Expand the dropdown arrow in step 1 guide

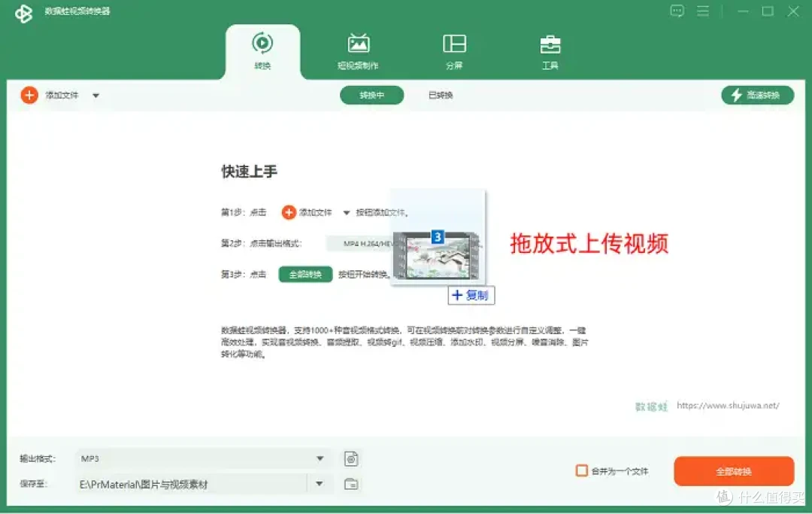[x=347, y=212]
